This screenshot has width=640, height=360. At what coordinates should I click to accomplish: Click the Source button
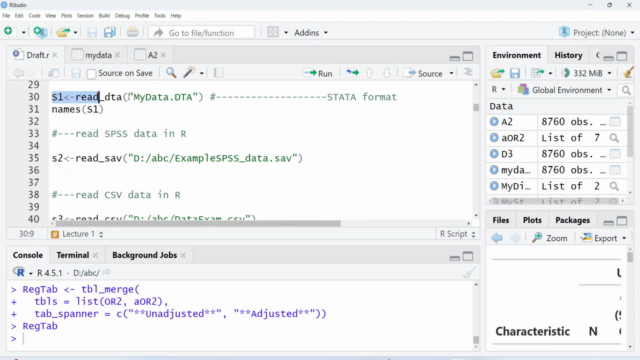point(424,73)
